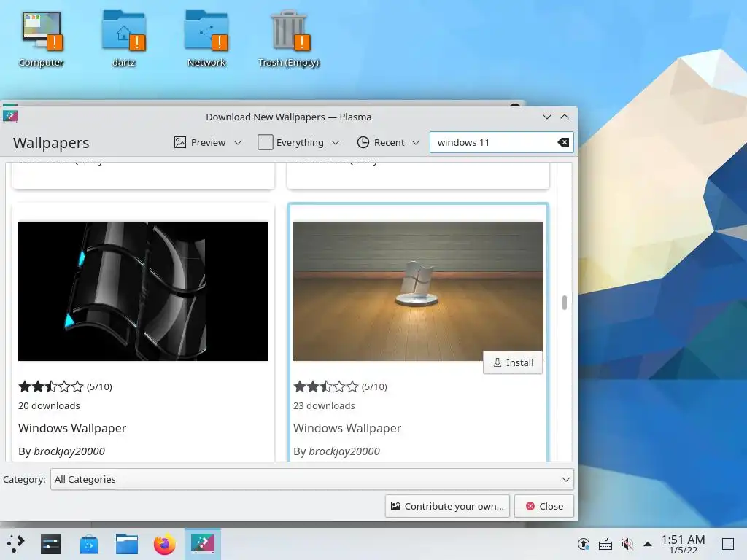747x560 pixels.
Task: Click author brockjay20000 under the wooden wallpaper
Action: click(344, 451)
